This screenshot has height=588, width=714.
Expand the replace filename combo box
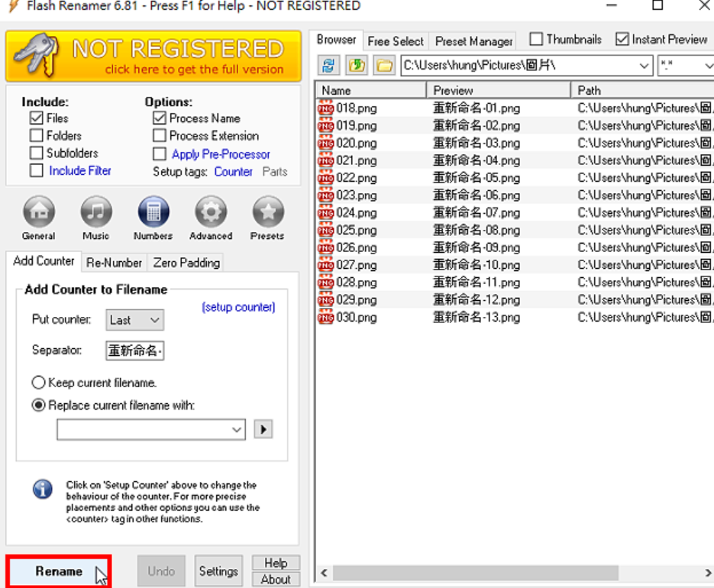click(236, 429)
